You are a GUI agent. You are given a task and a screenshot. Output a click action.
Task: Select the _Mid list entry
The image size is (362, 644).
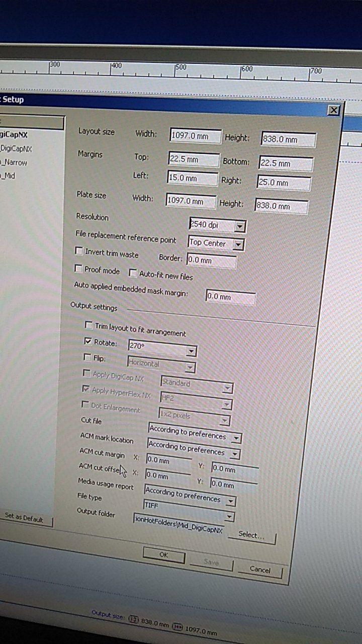click(8, 176)
